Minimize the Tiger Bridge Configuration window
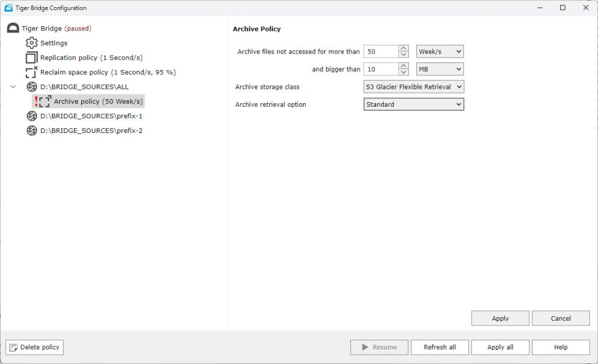The width and height of the screenshot is (598, 364). (540, 8)
